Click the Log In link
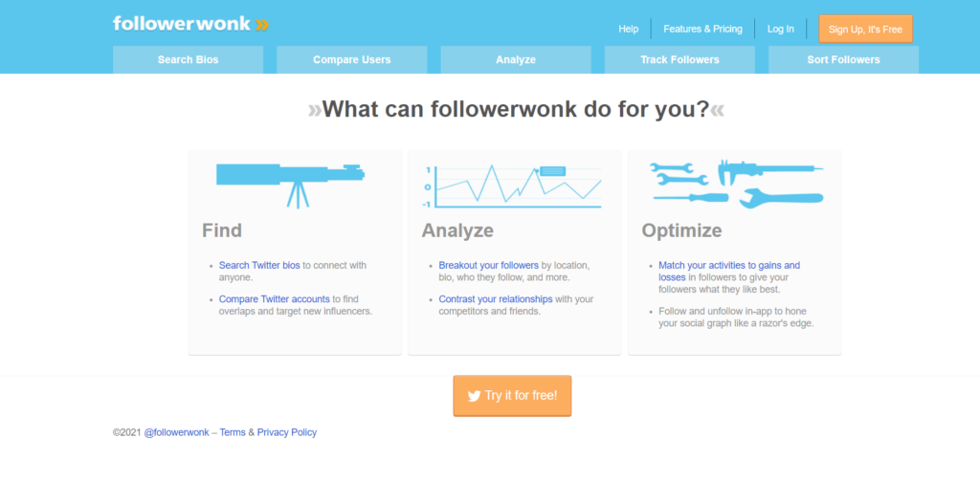This screenshot has width=980, height=481. coord(780,29)
